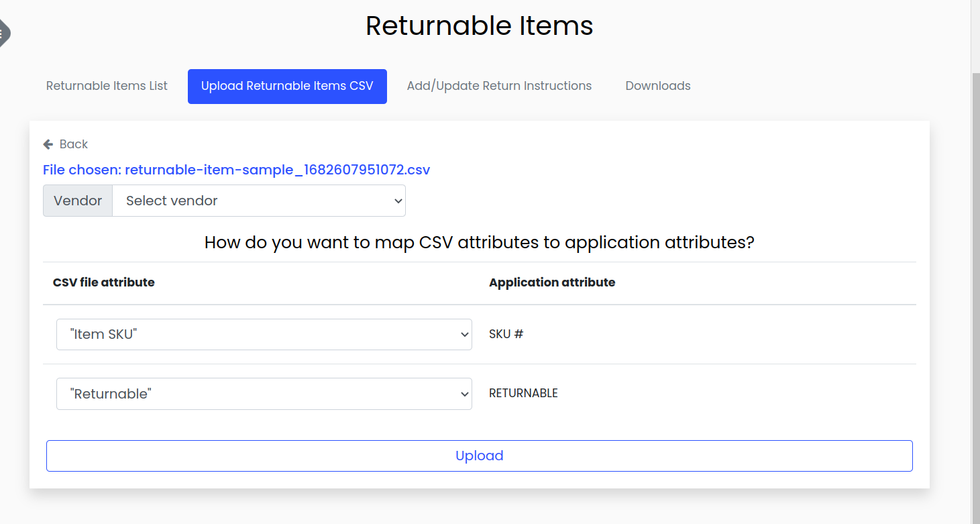Click the "CSV file attribute" column header

pyautogui.click(x=104, y=282)
